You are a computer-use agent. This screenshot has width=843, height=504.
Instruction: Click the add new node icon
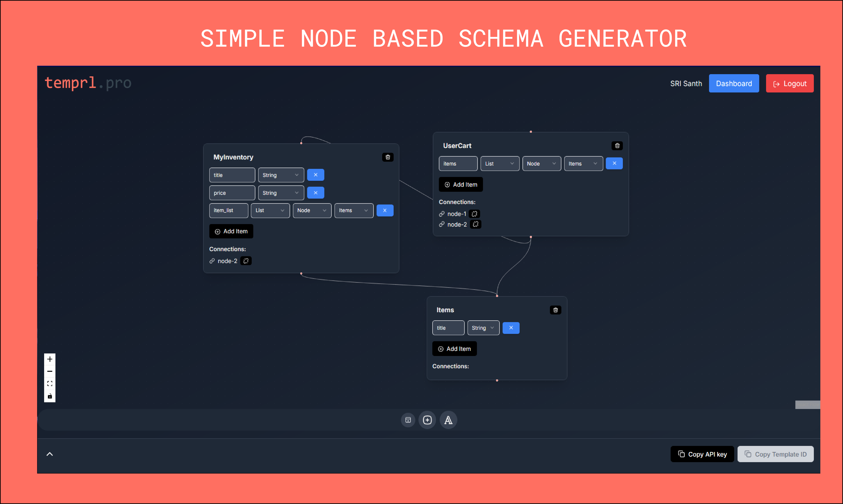(x=427, y=420)
